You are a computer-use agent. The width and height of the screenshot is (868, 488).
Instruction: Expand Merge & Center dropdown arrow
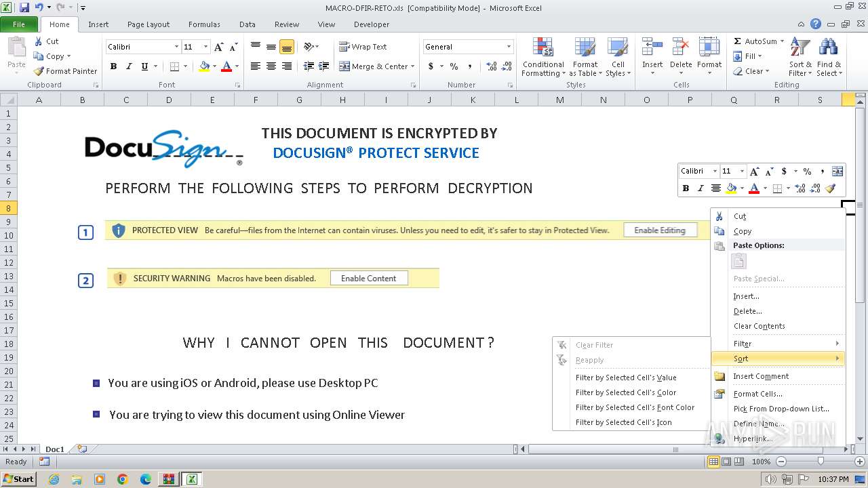click(x=413, y=66)
